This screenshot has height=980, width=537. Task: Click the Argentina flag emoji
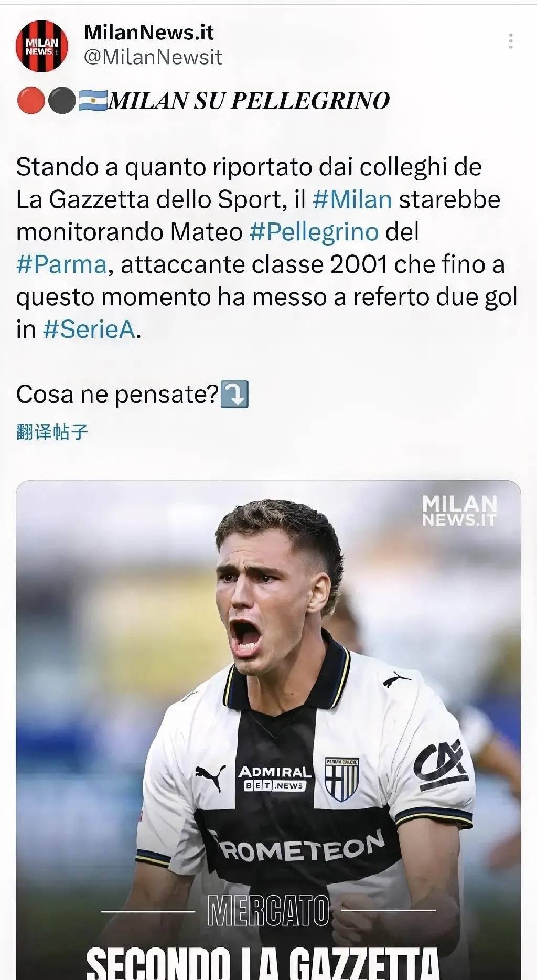(93, 101)
